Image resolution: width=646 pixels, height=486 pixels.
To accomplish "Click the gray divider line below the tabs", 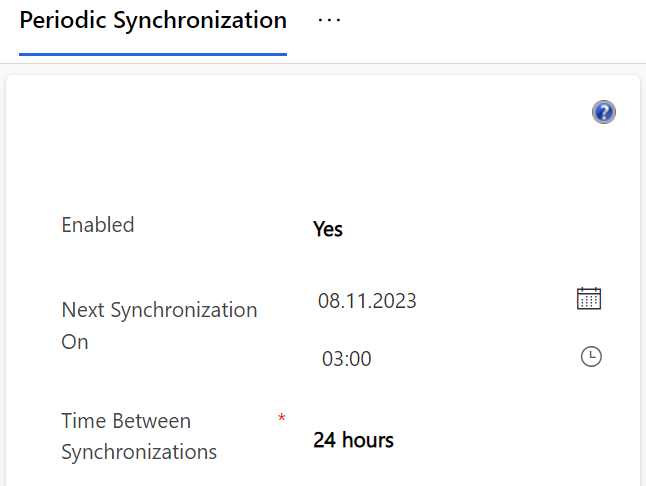I will click(450, 63).
